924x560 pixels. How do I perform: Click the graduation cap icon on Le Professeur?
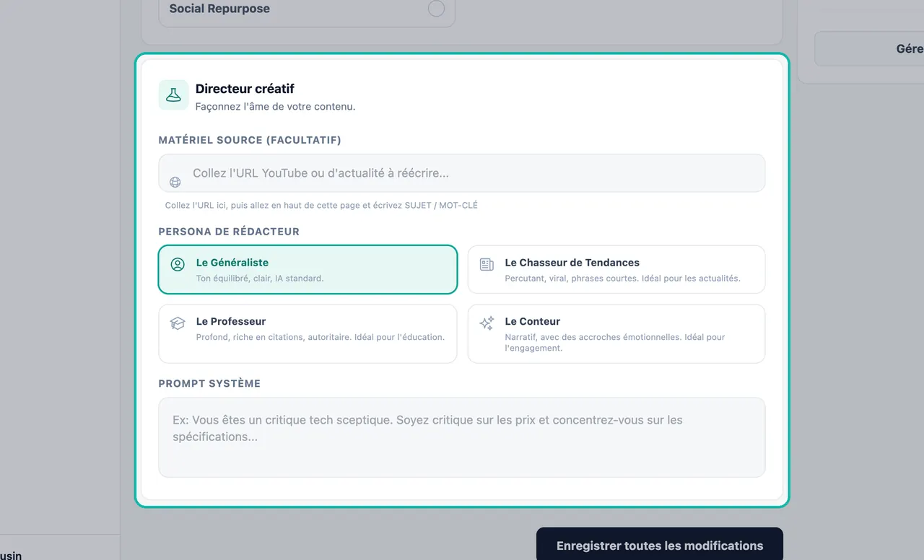178,323
